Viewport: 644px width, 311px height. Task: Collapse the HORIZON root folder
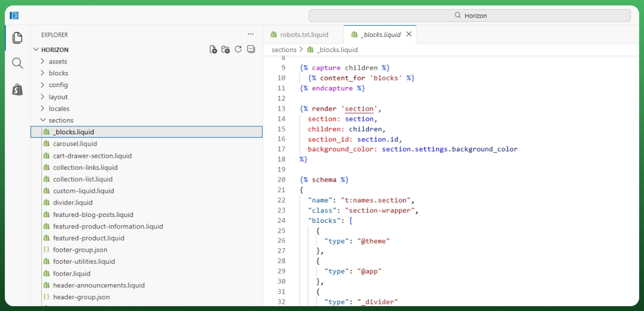click(x=36, y=49)
